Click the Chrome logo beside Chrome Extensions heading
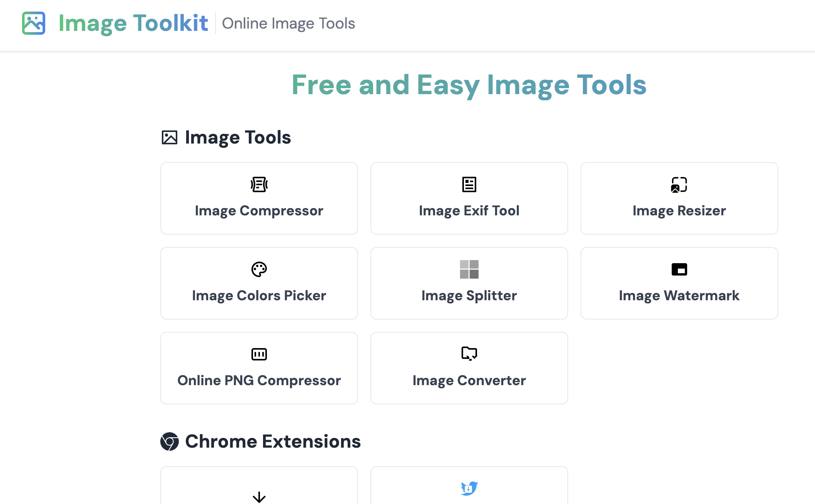This screenshot has height=504, width=815. coord(170,441)
